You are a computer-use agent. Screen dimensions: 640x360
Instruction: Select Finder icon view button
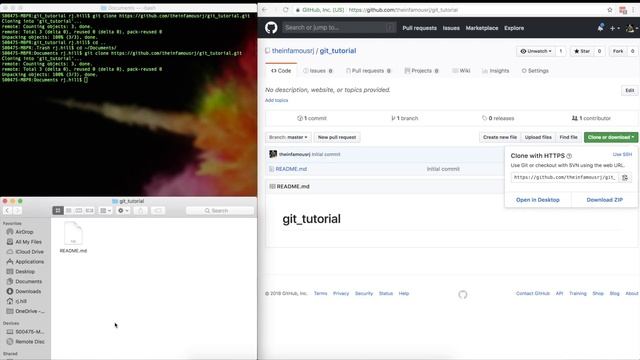(58, 211)
